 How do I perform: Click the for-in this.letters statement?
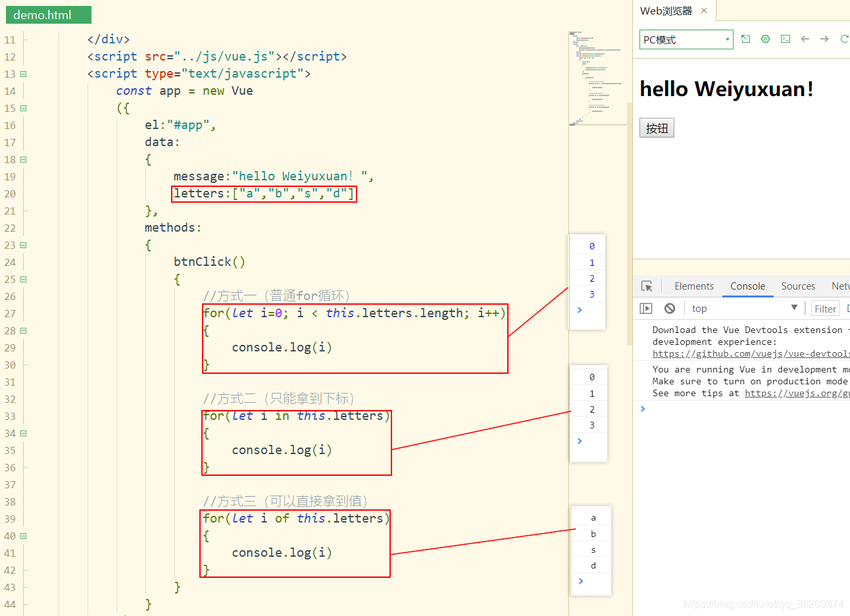[296, 416]
